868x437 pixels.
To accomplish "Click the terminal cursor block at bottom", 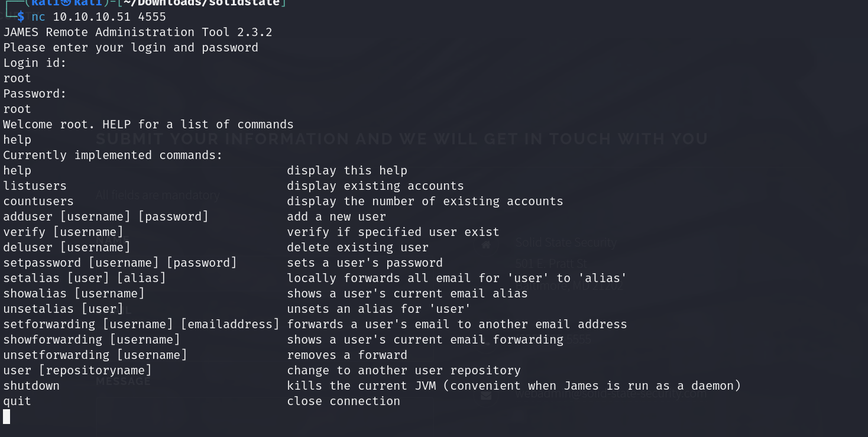I will coord(7,416).
